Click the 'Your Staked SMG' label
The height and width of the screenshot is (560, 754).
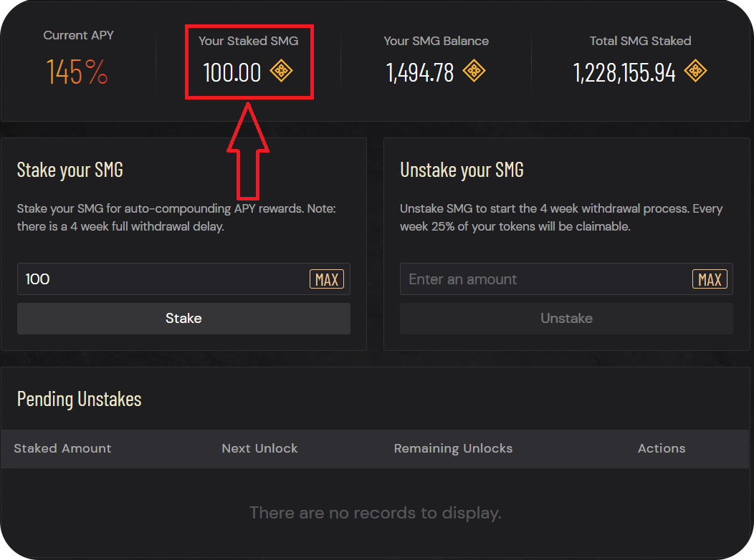[248, 42]
